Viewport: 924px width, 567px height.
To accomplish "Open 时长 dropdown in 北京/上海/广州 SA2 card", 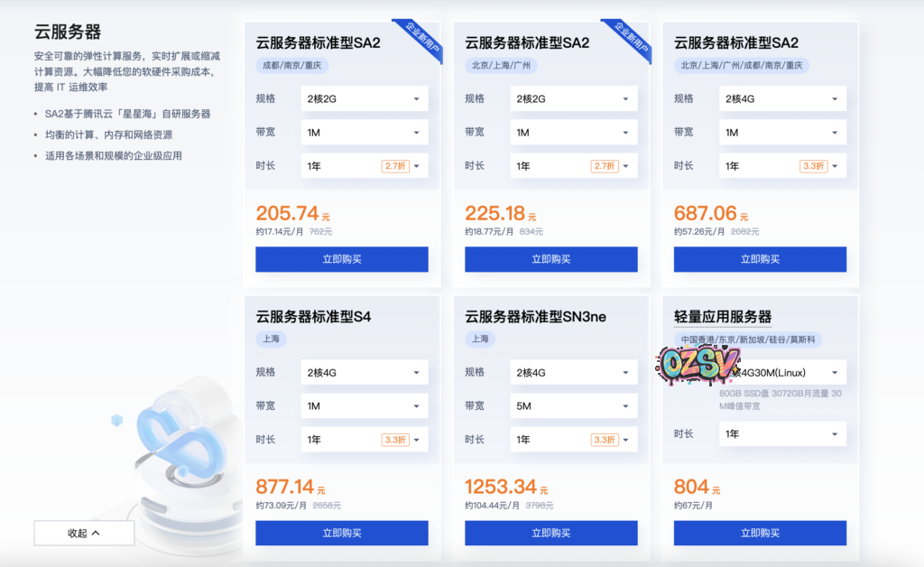I will pos(573,166).
